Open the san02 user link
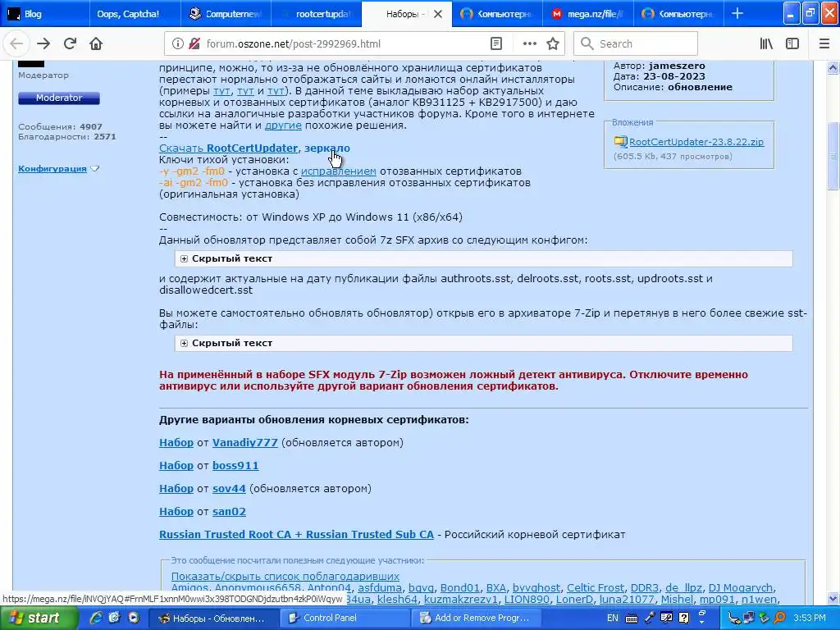This screenshot has width=840, height=630. (230, 512)
